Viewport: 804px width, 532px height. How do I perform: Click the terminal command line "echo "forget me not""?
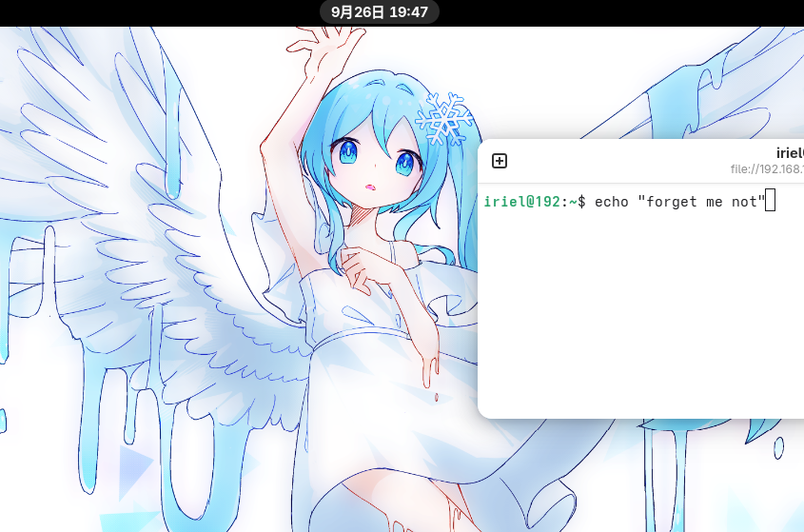pyautogui.click(x=680, y=202)
